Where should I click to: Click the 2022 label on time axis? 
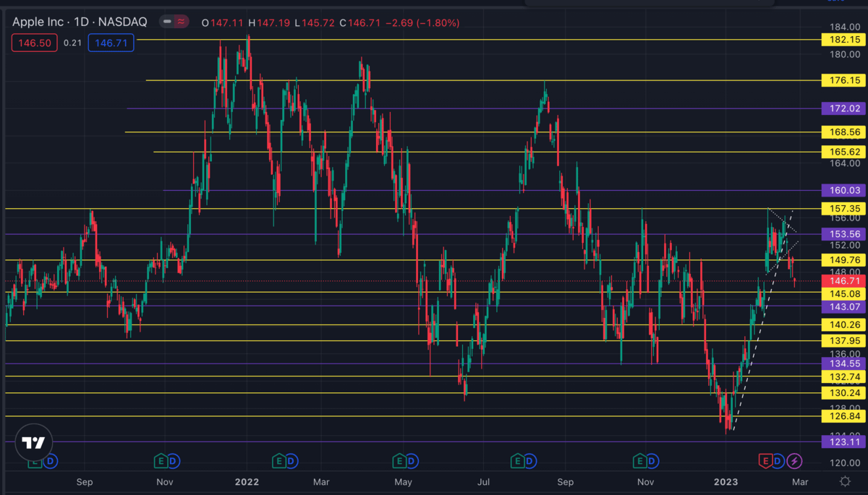(247, 481)
